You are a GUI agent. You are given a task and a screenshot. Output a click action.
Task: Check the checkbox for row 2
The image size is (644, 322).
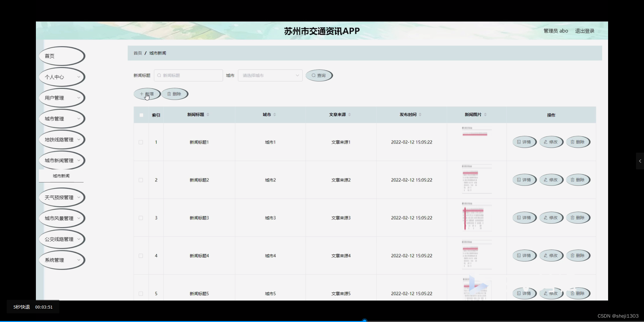[141, 180]
